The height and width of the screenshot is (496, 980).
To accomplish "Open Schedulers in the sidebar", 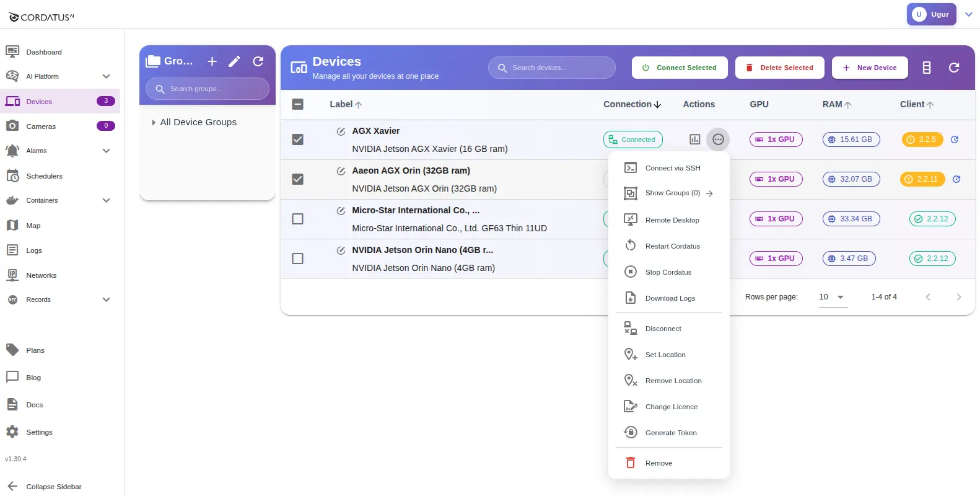I will pos(60,176).
